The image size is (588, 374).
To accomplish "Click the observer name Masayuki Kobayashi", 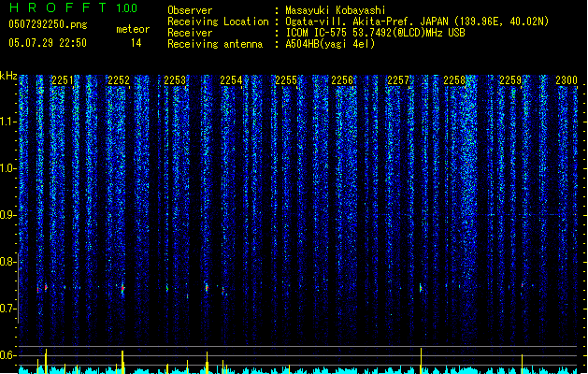I will tap(336, 10).
